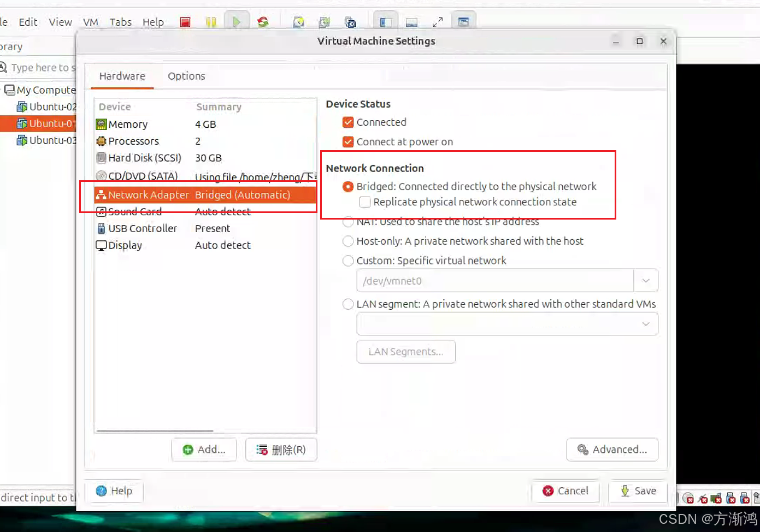Click the My Computer icon in library
The image size is (760, 532).
click(x=9, y=90)
